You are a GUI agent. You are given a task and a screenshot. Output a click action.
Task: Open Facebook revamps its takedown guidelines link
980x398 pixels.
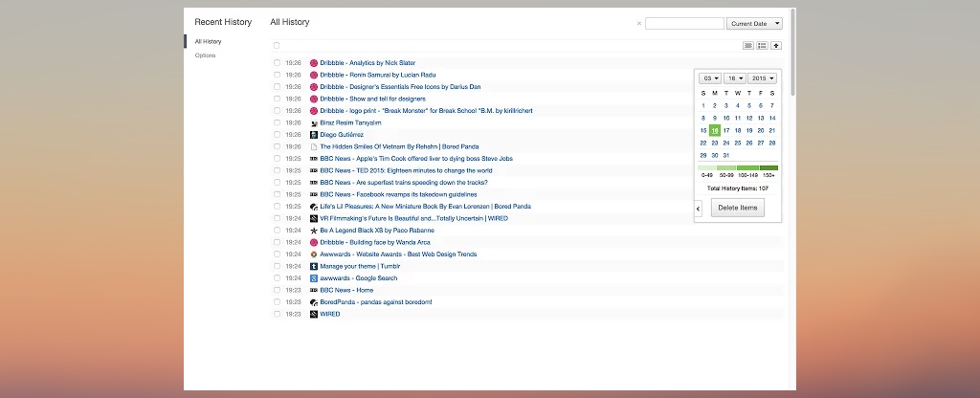coord(398,195)
